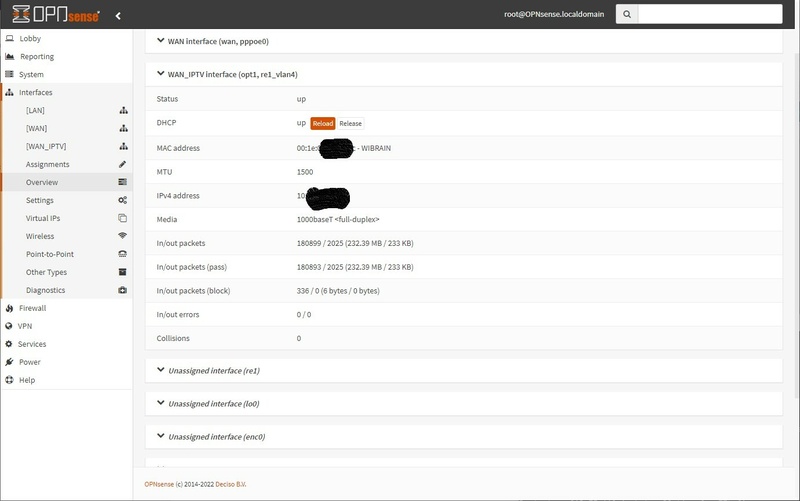Viewport: 800px width, 501px height.
Task: Click list icon beside Overview
Action: point(122,182)
